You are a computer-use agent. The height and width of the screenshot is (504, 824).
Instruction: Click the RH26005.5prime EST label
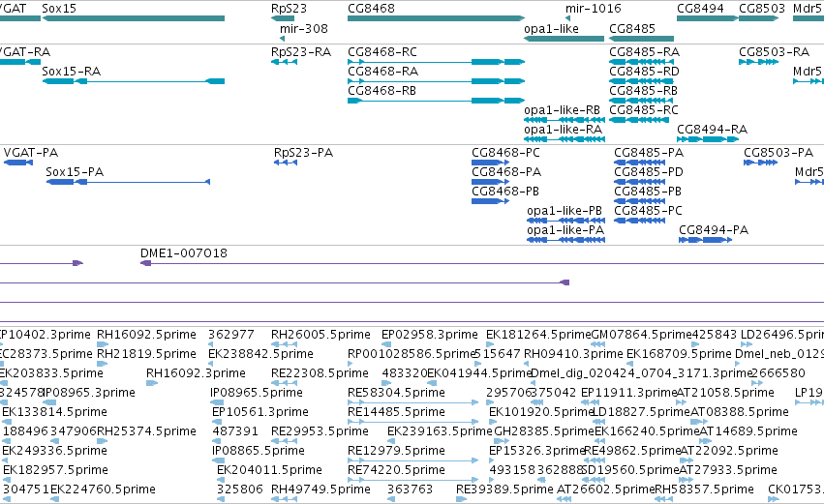click(320, 335)
